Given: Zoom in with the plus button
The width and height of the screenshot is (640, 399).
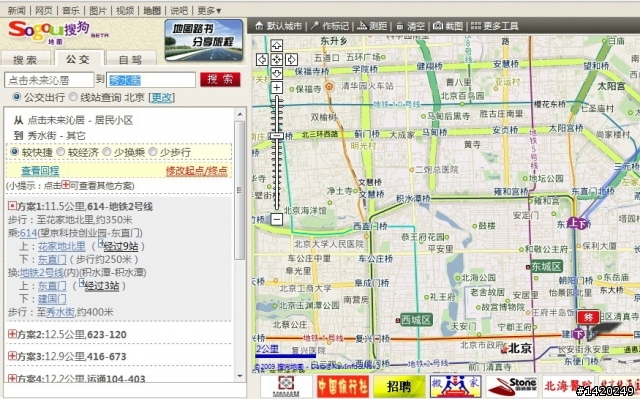Looking at the screenshot, I should (x=277, y=88).
